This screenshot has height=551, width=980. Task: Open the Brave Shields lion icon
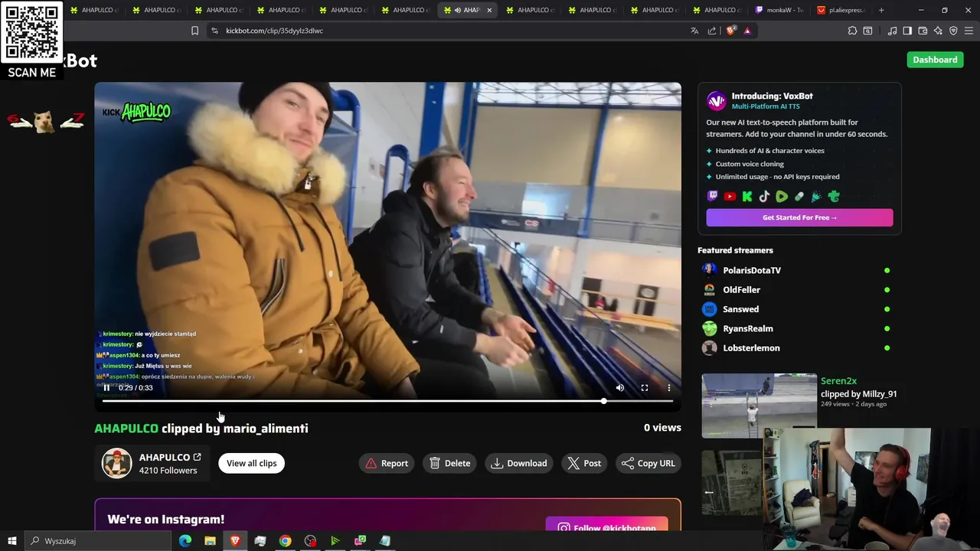click(x=730, y=31)
